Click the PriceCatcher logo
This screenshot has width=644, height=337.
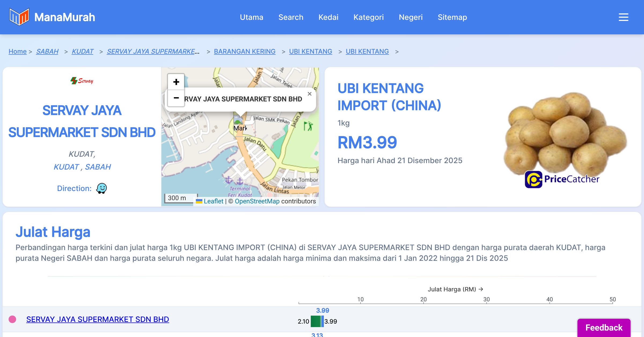pyautogui.click(x=562, y=179)
